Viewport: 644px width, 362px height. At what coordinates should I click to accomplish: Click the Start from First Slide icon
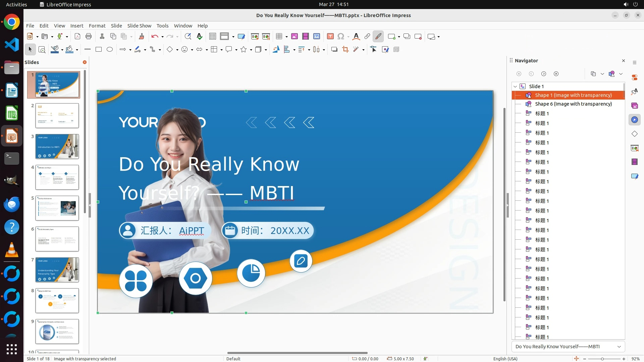(x=255, y=37)
